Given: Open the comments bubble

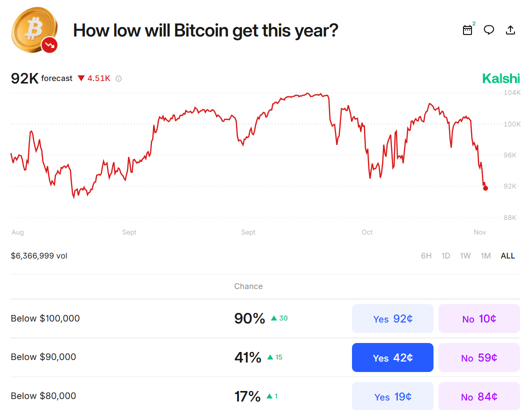Looking at the screenshot, I should pos(489,30).
